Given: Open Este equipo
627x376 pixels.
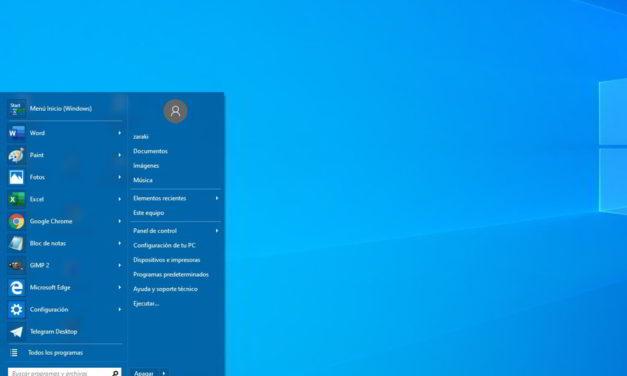Looking at the screenshot, I should coord(148,213).
